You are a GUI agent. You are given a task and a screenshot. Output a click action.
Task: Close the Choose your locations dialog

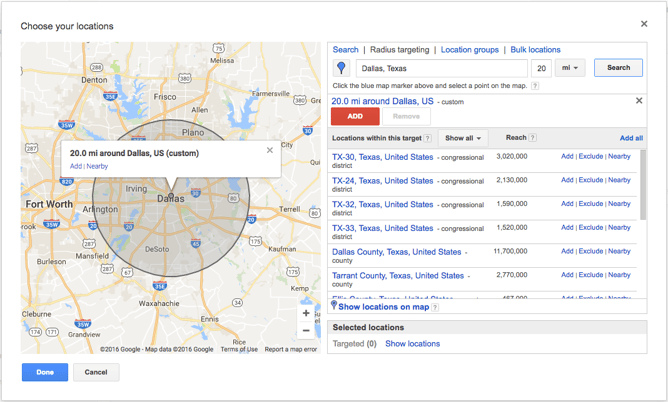click(x=644, y=24)
